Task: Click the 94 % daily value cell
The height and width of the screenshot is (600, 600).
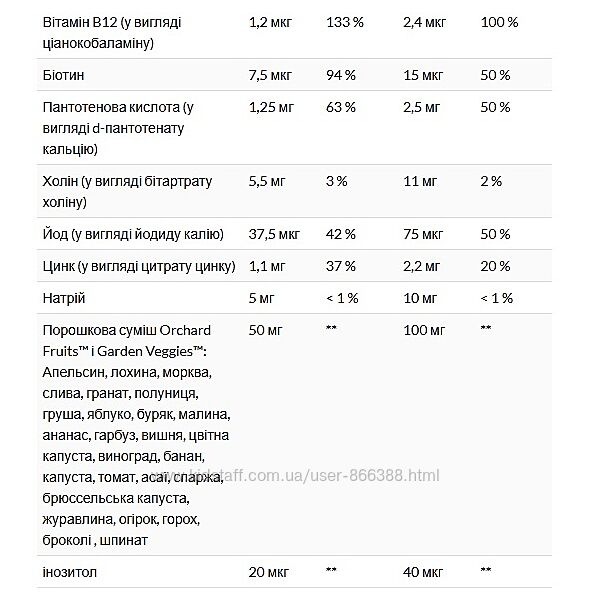Action: (339, 76)
